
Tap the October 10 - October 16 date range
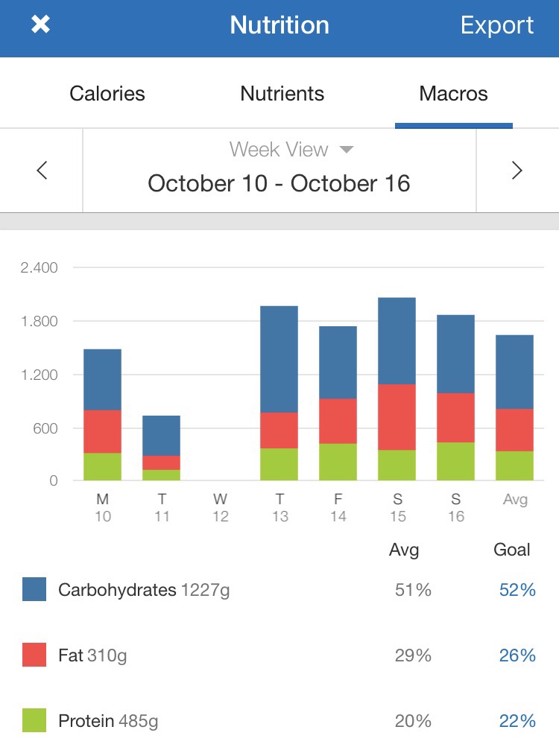coord(279,183)
